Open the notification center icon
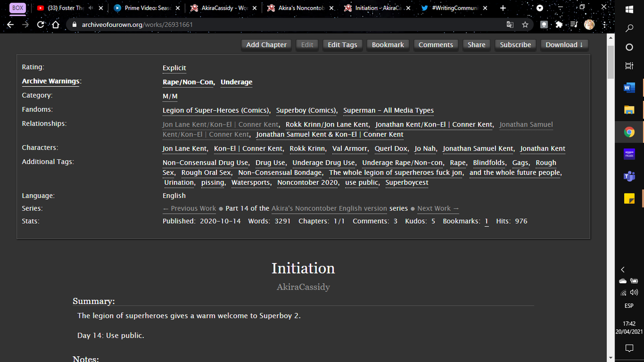The height and width of the screenshot is (362, 644). click(630, 348)
